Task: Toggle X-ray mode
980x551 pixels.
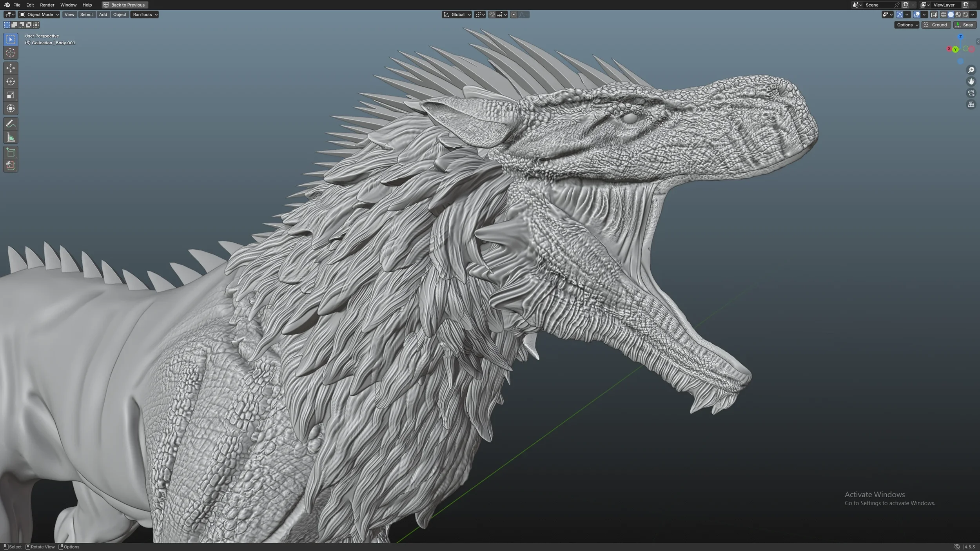Action: click(934, 14)
